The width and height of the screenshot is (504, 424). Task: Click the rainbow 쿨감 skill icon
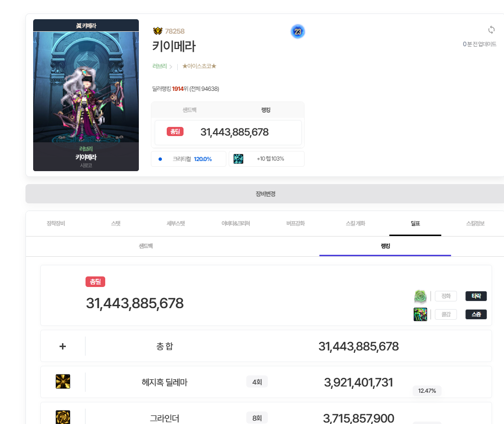point(420,314)
